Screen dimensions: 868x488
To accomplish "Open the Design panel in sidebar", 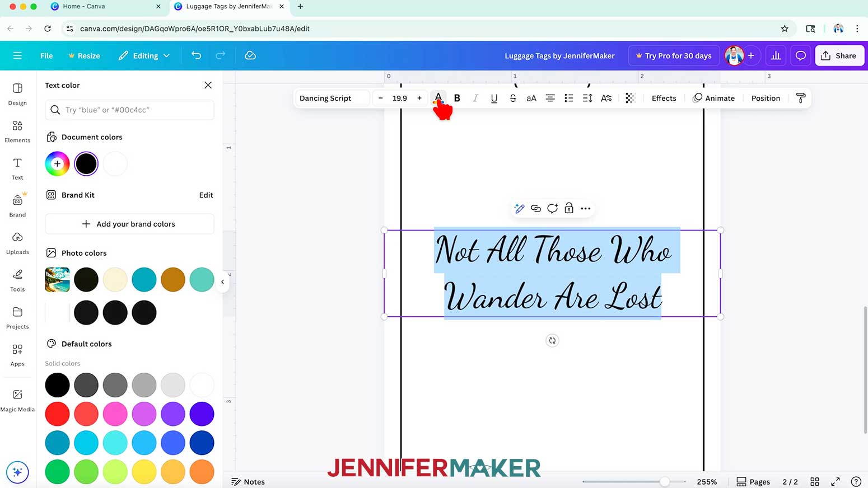I will pyautogui.click(x=17, y=94).
